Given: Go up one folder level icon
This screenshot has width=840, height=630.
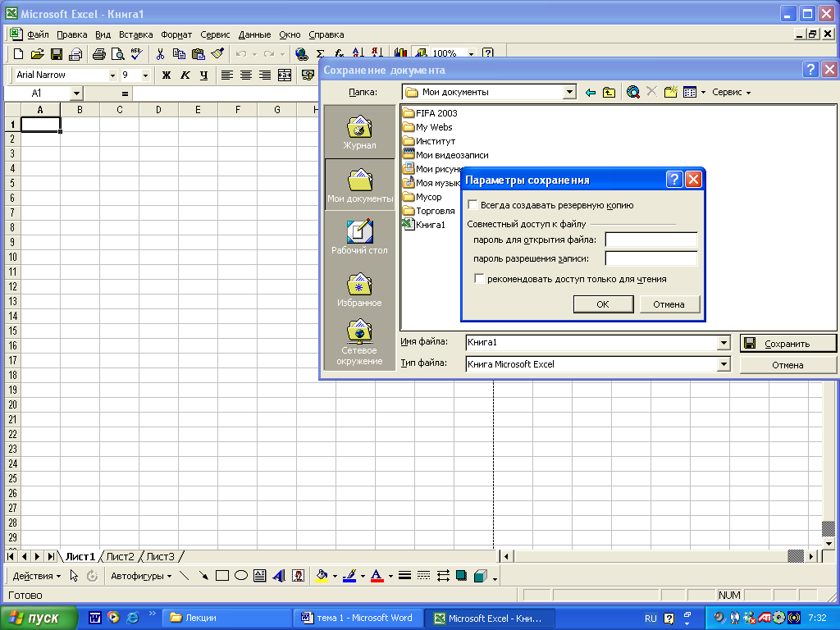Looking at the screenshot, I should 609,92.
